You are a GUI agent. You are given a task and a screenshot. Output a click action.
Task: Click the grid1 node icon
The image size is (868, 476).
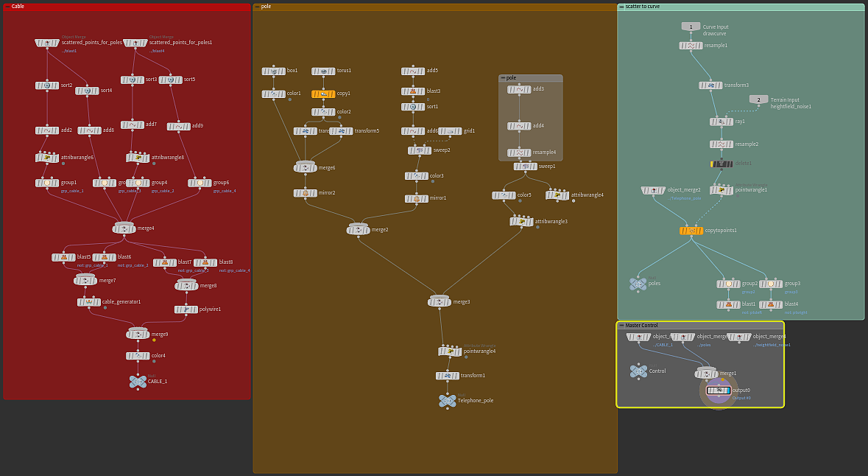[x=450, y=131]
